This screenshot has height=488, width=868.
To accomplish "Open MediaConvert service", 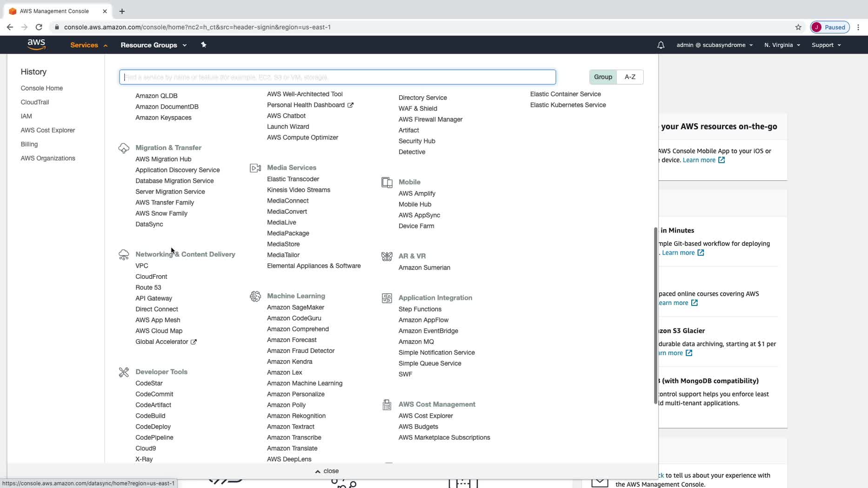I will click(x=287, y=211).
